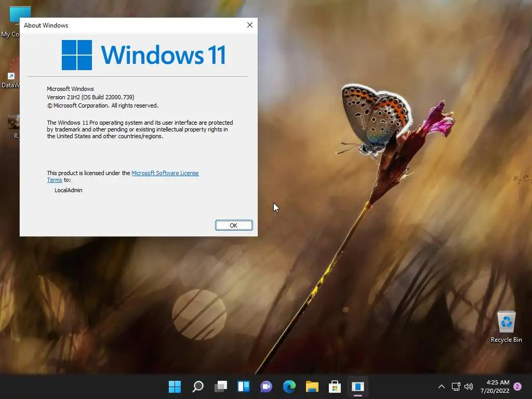Click the Microsoft Corporation copyright line
532x399 pixels.
(x=103, y=105)
